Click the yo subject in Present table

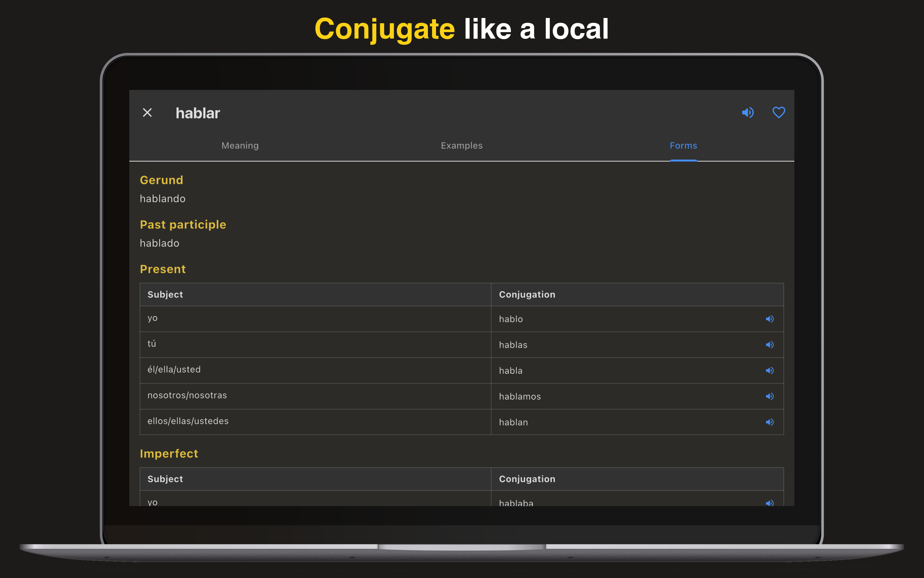click(x=152, y=318)
